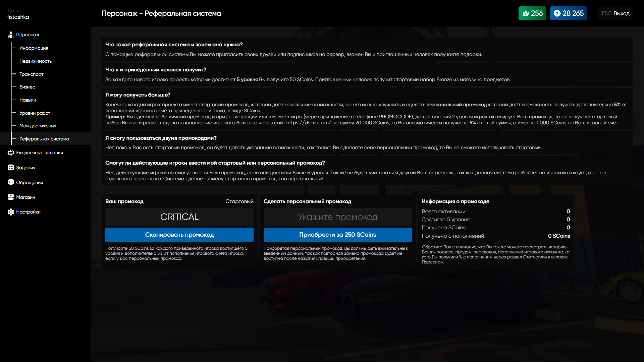Click the Магазин shop icon
This screenshot has height=362, width=644.
(11, 197)
